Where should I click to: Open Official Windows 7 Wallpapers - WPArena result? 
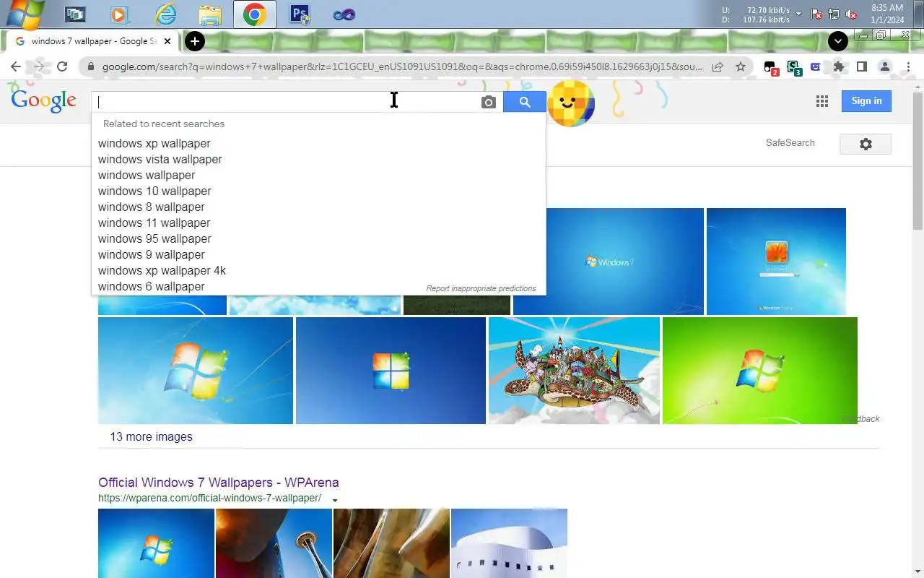click(219, 483)
